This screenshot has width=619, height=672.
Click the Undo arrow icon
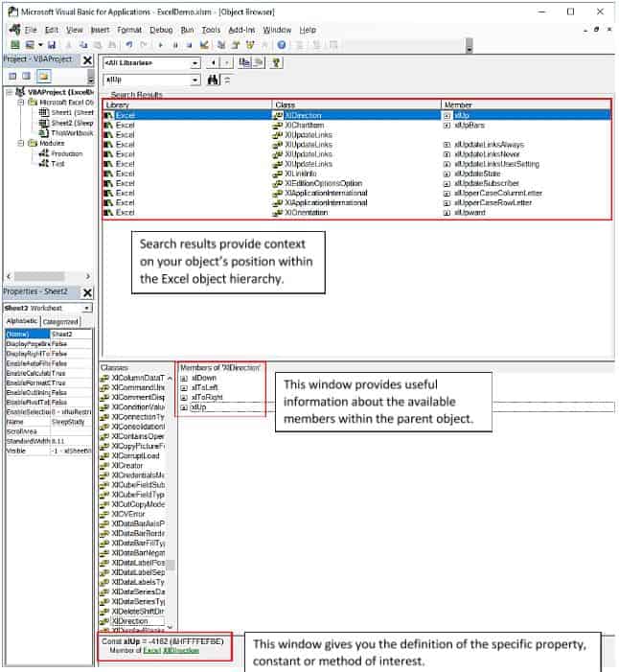(x=129, y=44)
